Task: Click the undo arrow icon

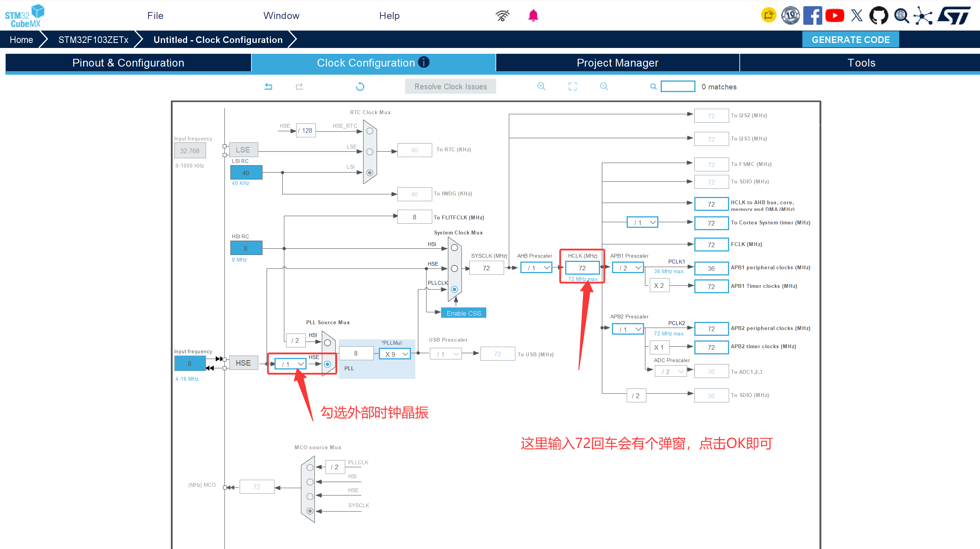Action: tap(268, 87)
